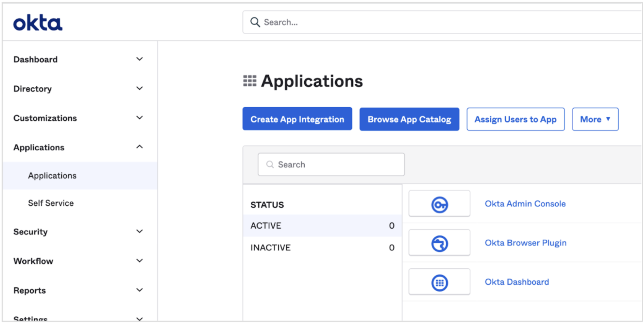Open the Self Service sub-item
This screenshot has width=644, height=324.
(51, 203)
